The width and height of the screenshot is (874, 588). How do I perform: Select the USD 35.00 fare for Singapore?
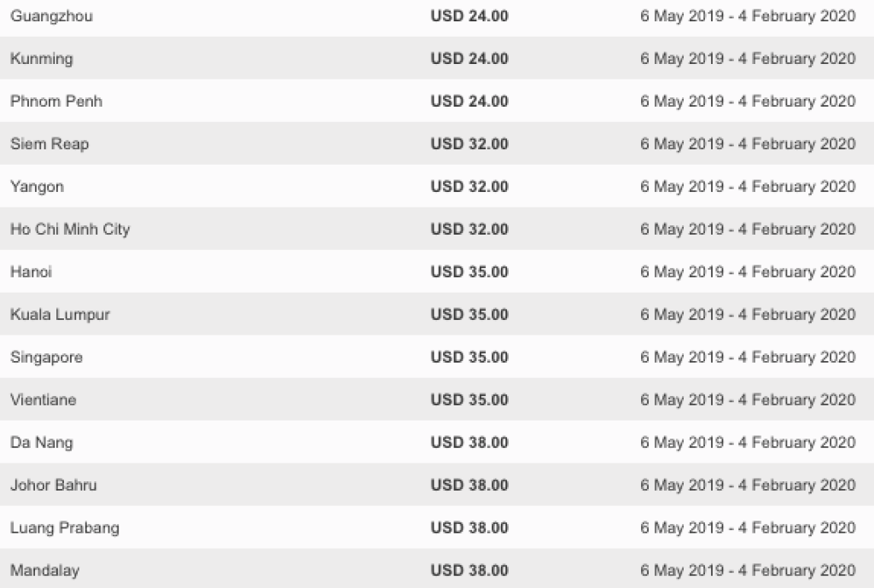[x=469, y=358]
